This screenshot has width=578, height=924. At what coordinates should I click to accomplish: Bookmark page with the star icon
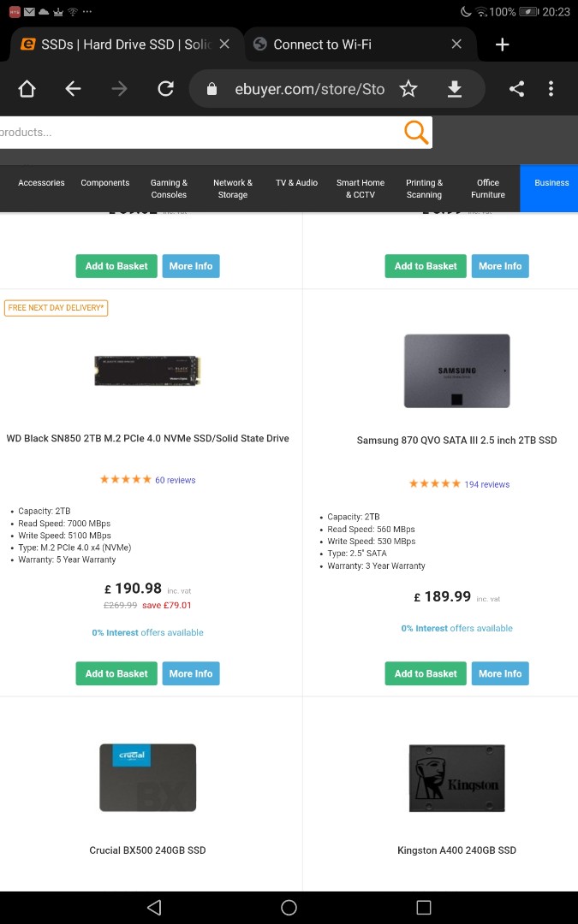[x=408, y=89]
